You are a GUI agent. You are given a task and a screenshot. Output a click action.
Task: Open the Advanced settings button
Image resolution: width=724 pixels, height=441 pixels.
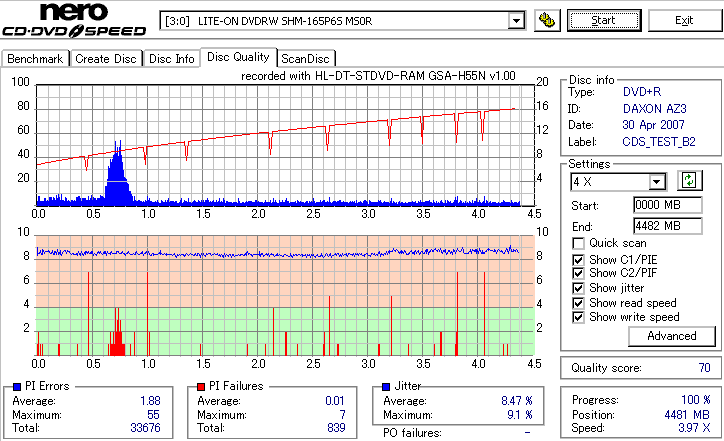[672, 336]
